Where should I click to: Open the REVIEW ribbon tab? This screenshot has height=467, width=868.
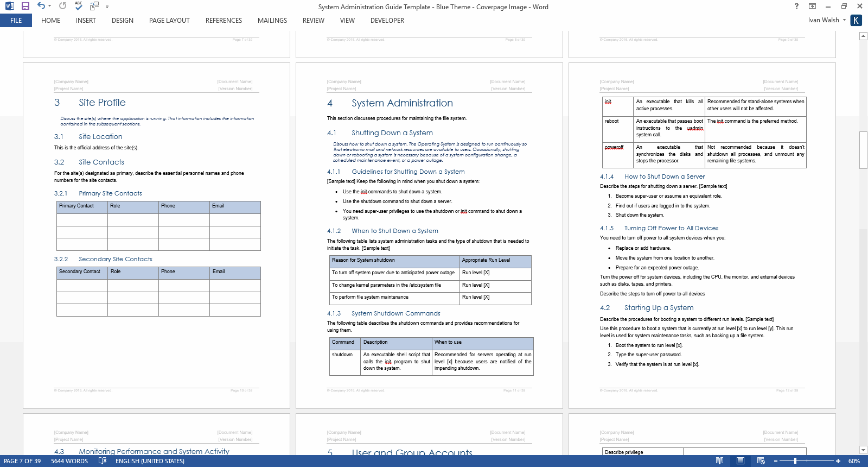pyautogui.click(x=314, y=21)
